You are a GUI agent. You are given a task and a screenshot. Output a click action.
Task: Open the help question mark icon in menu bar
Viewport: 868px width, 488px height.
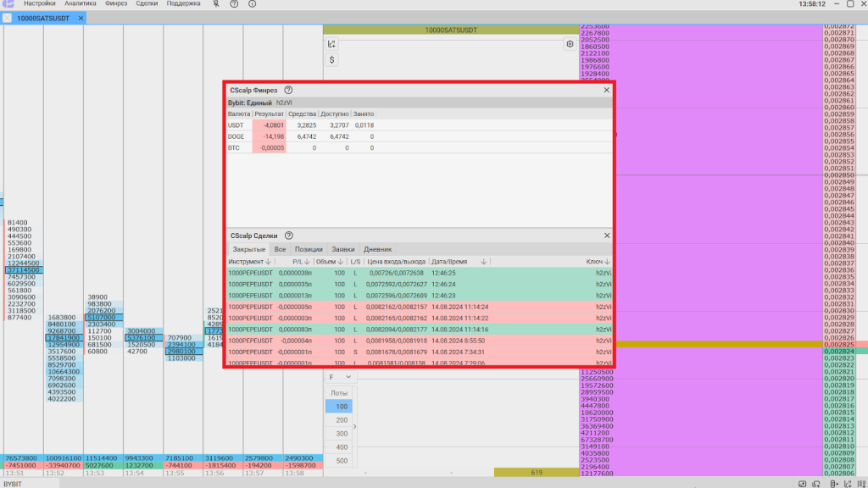tap(234, 4)
